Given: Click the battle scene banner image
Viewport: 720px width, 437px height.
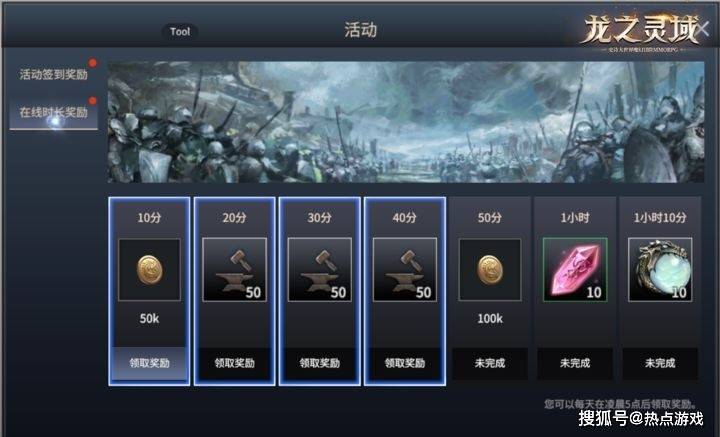Looking at the screenshot, I should [x=406, y=122].
